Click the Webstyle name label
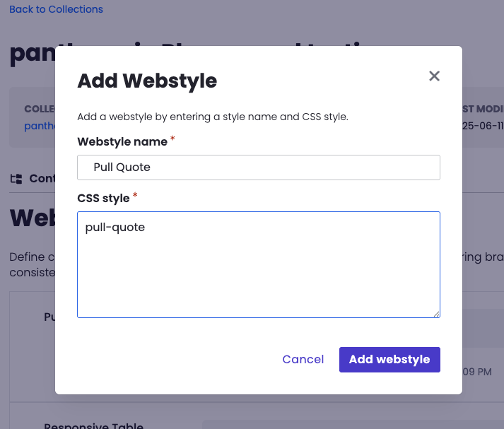Screen dimensions: 504x429 tap(122, 141)
